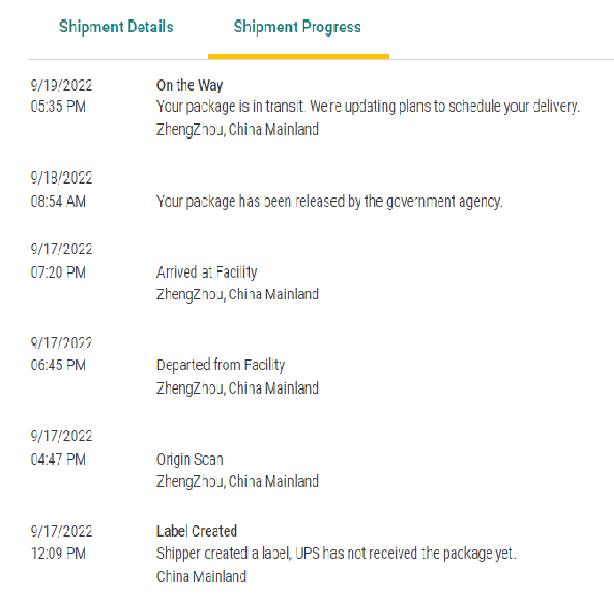Screen dimensions: 614x599
Task: Click the Label Created status heading
Action: pyautogui.click(x=196, y=531)
